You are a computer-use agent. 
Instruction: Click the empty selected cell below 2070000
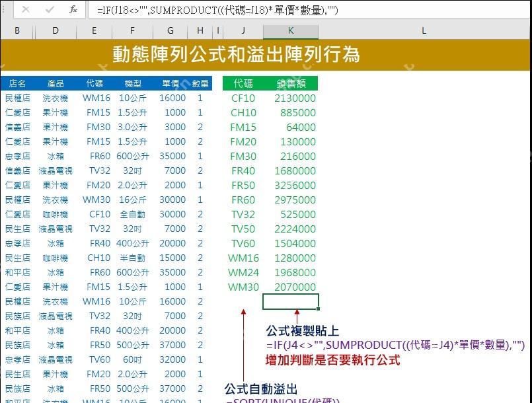click(291, 301)
